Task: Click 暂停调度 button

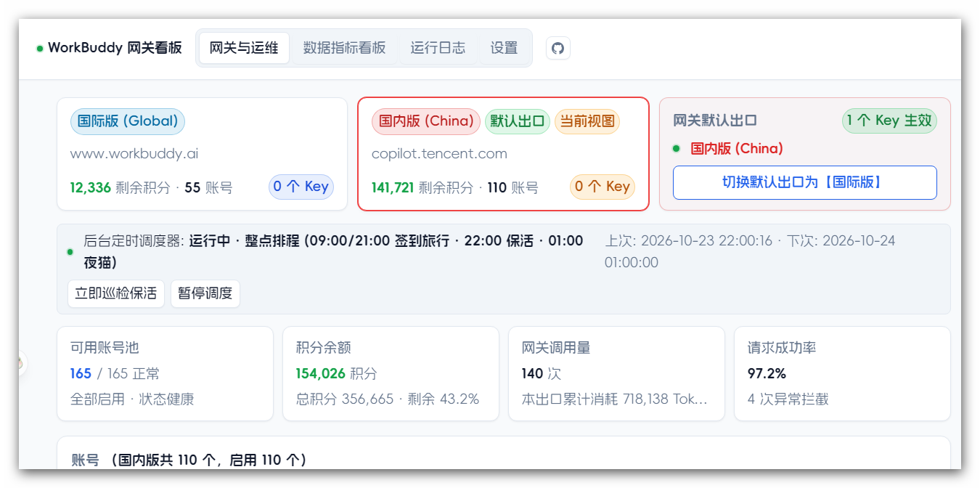Action: click(x=205, y=293)
